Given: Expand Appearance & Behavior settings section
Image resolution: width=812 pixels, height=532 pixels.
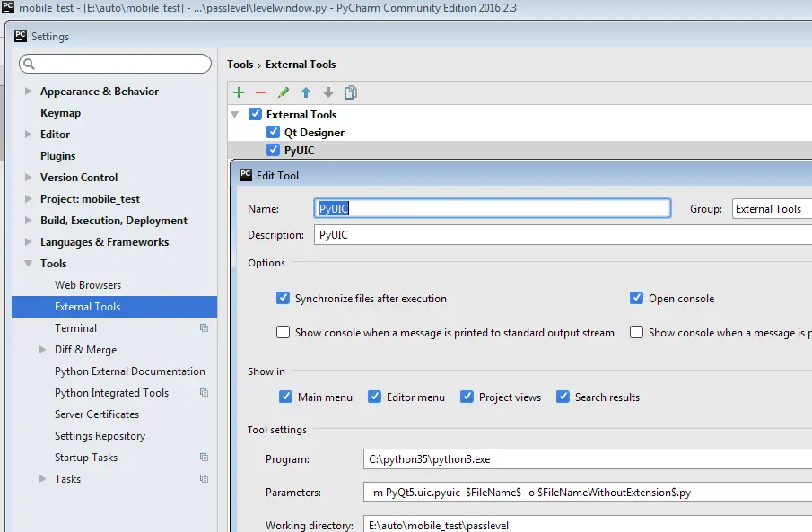Looking at the screenshot, I should 28,92.
